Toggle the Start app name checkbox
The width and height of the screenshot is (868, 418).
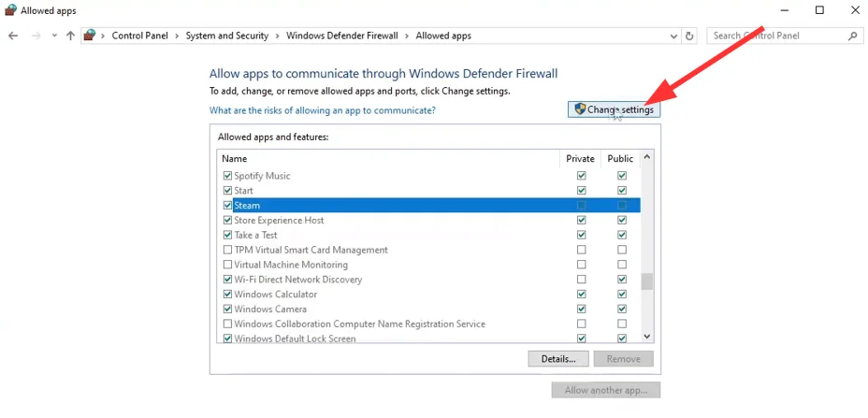(227, 191)
